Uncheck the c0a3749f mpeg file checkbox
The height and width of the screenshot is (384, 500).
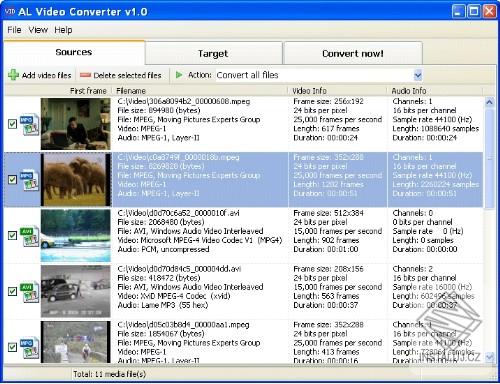pos(12,180)
